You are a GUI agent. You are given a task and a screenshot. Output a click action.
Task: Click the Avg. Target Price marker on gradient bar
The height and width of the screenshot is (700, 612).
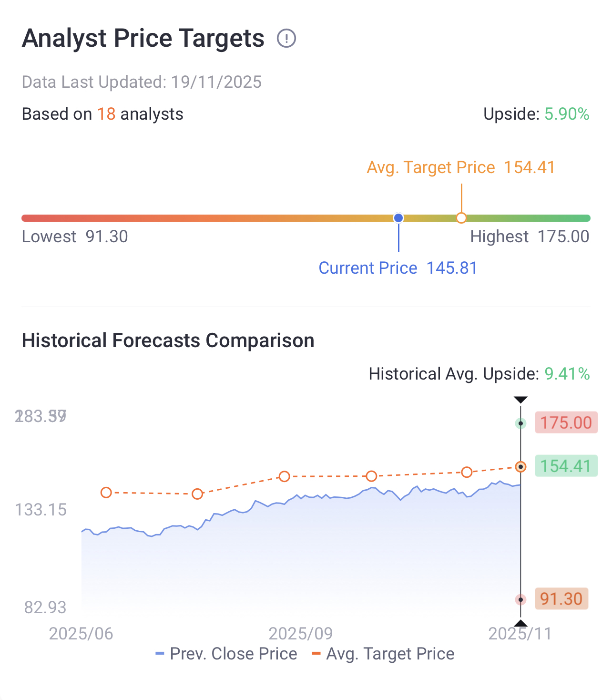pos(461,218)
